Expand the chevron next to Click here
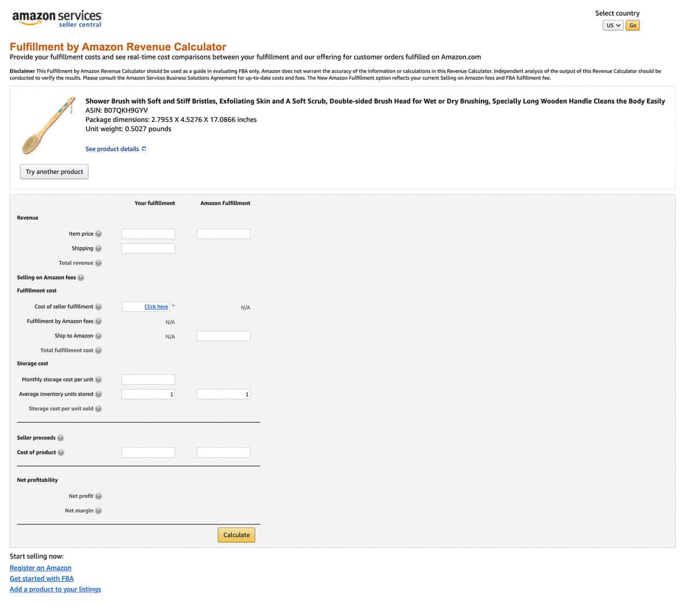Viewport: 700px width, 611px height. click(173, 305)
